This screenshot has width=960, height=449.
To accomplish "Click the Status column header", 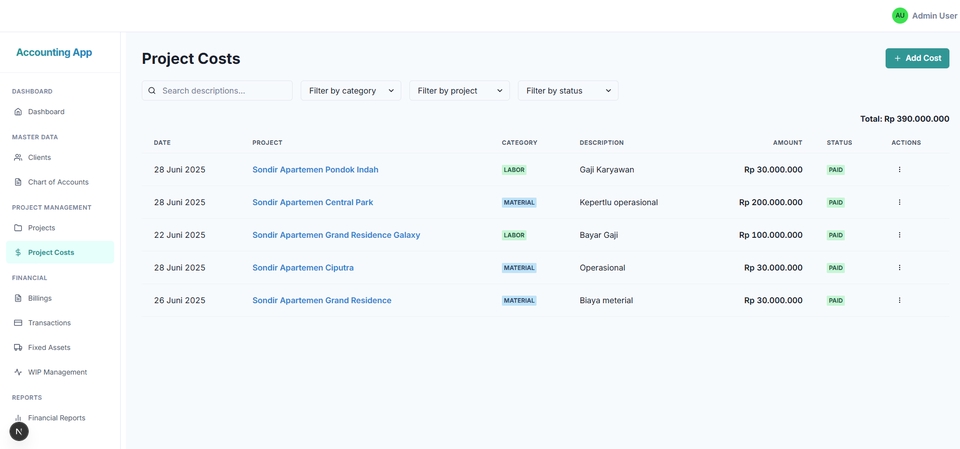I will point(839,143).
